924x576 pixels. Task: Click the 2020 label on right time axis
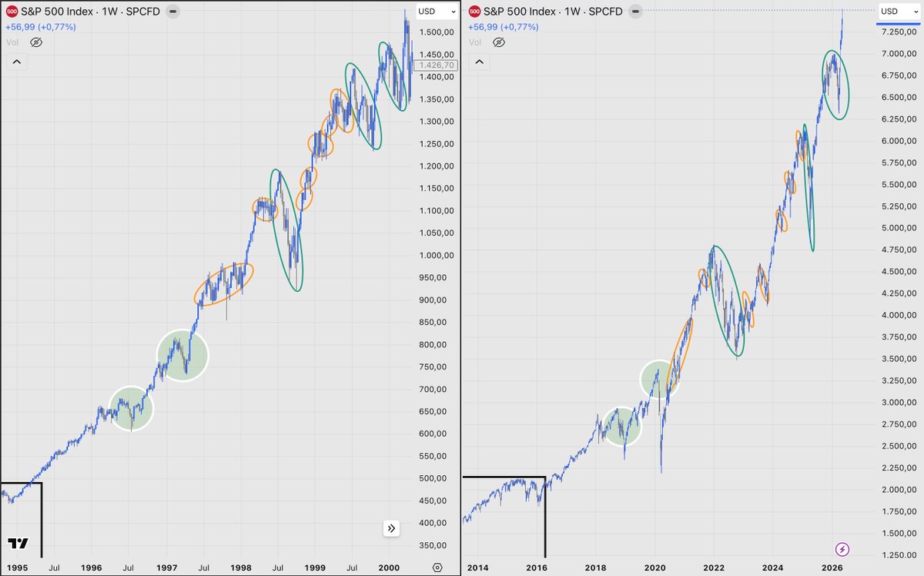[655, 568]
